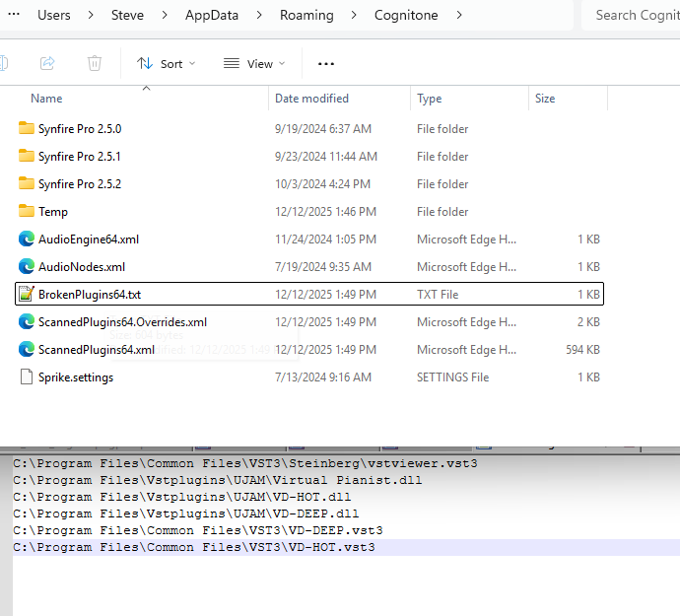Click the Share icon in the toolbar

point(47,63)
